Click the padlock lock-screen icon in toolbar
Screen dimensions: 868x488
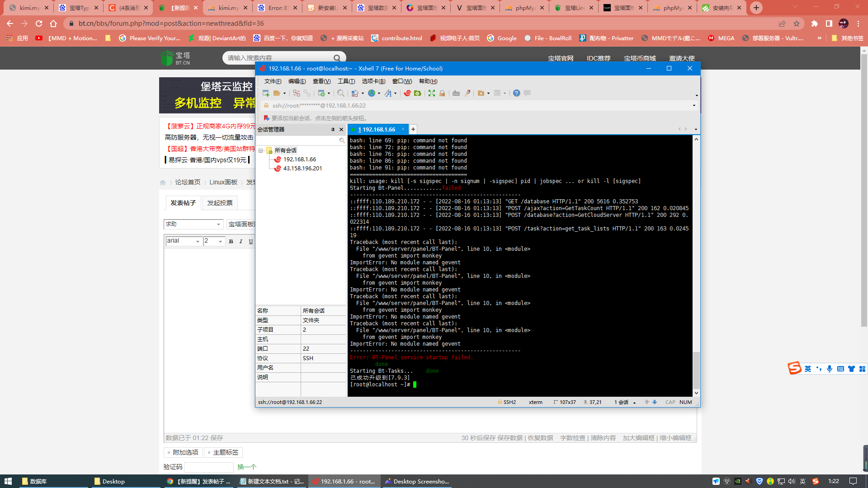[x=442, y=93]
